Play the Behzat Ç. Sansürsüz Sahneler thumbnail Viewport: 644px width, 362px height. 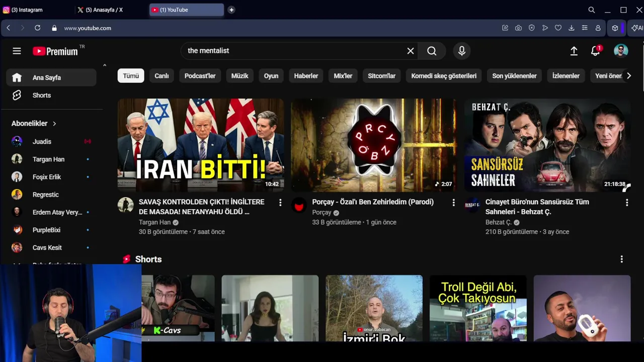pyautogui.click(x=547, y=145)
